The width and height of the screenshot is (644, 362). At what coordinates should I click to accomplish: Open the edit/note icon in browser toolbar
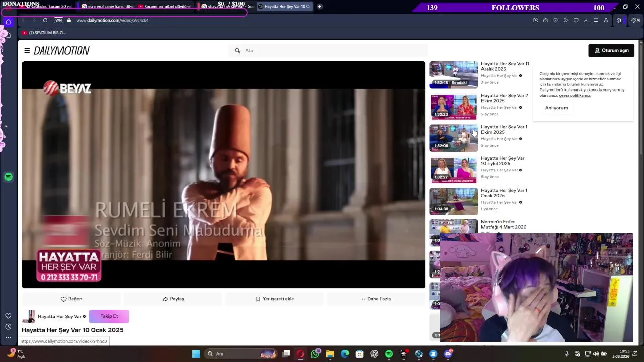pos(536,20)
